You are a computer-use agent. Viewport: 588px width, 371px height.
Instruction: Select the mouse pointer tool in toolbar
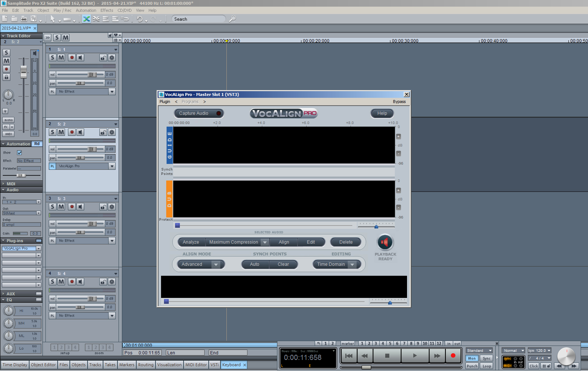[x=52, y=19]
